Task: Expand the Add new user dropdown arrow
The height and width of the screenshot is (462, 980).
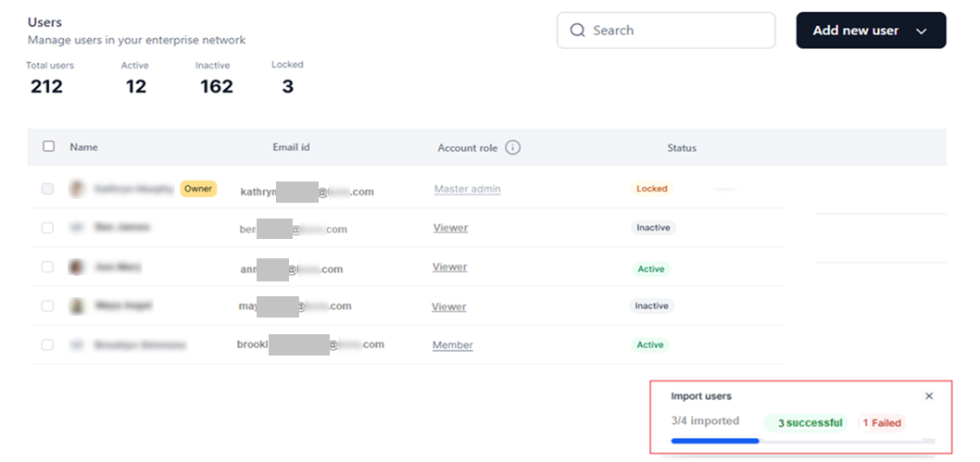Action: [921, 31]
